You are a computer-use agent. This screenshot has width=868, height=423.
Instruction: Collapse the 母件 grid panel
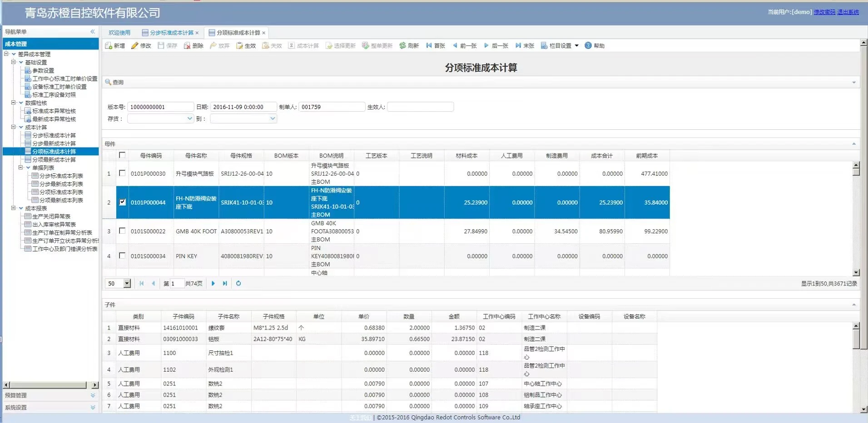tap(854, 144)
